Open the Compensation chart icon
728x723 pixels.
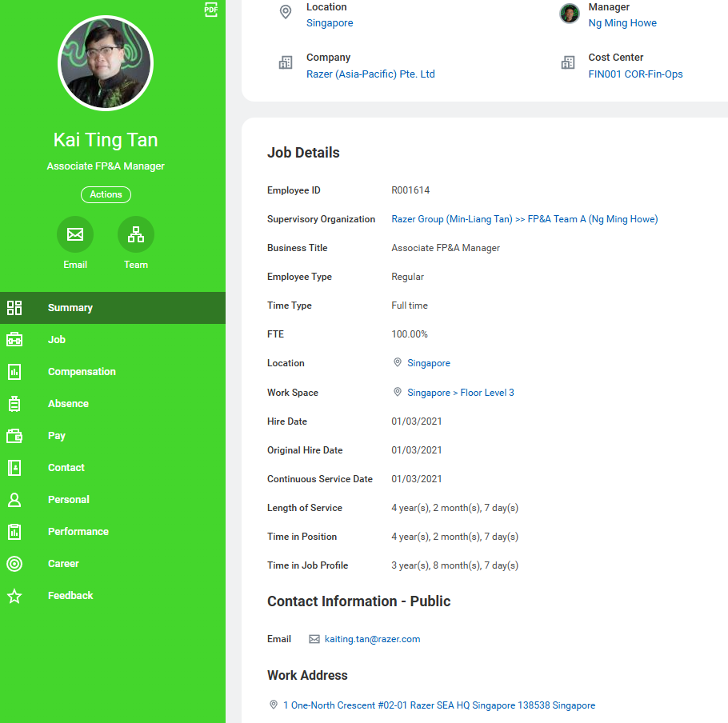14,372
